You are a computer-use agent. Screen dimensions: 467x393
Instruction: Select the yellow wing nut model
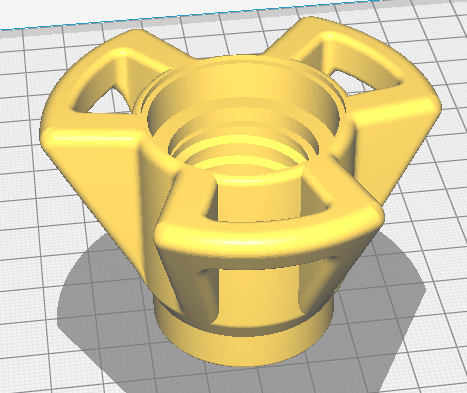click(x=241, y=192)
